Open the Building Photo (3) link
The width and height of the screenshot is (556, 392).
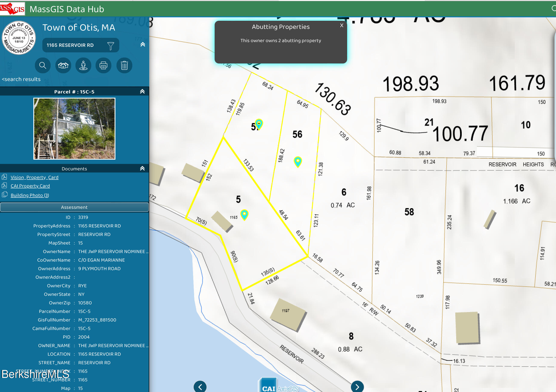(30, 195)
